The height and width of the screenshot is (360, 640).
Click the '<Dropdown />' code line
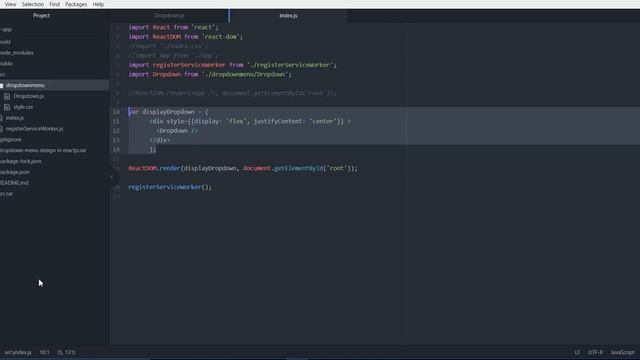177,131
